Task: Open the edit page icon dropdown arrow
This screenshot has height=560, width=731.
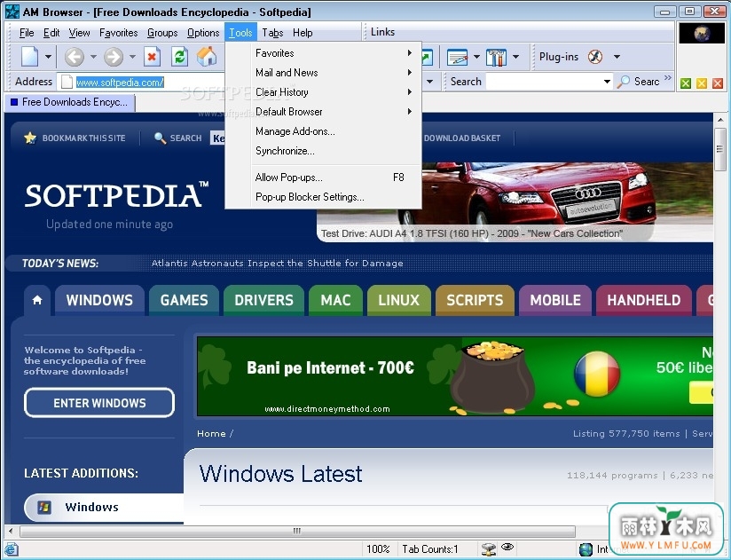Action: click(x=476, y=57)
